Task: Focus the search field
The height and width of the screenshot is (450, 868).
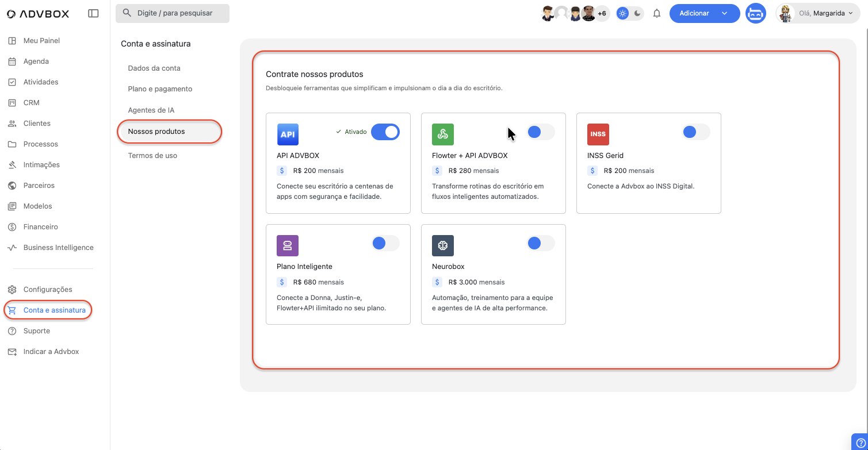Action: 173,13
